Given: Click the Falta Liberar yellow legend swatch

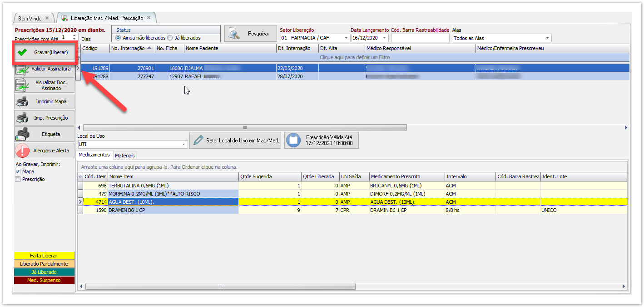Looking at the screenshot, I should click(x=44, y=256).
